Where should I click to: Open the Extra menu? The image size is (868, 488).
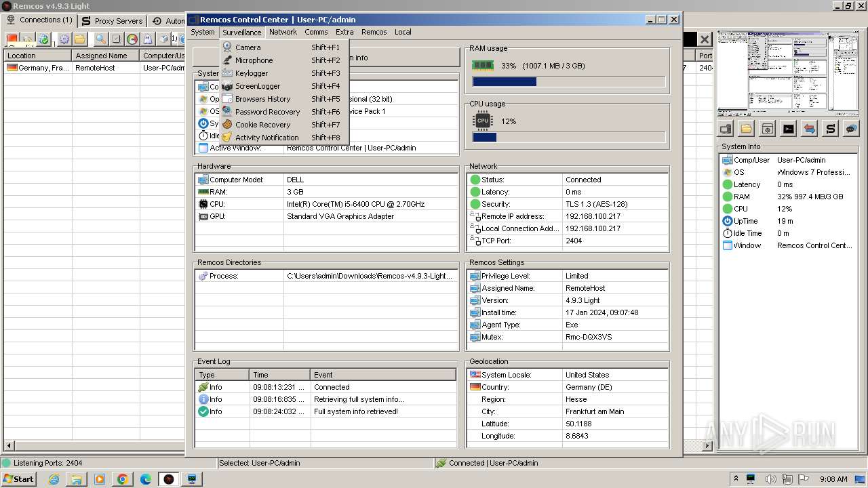pos(344,32)
